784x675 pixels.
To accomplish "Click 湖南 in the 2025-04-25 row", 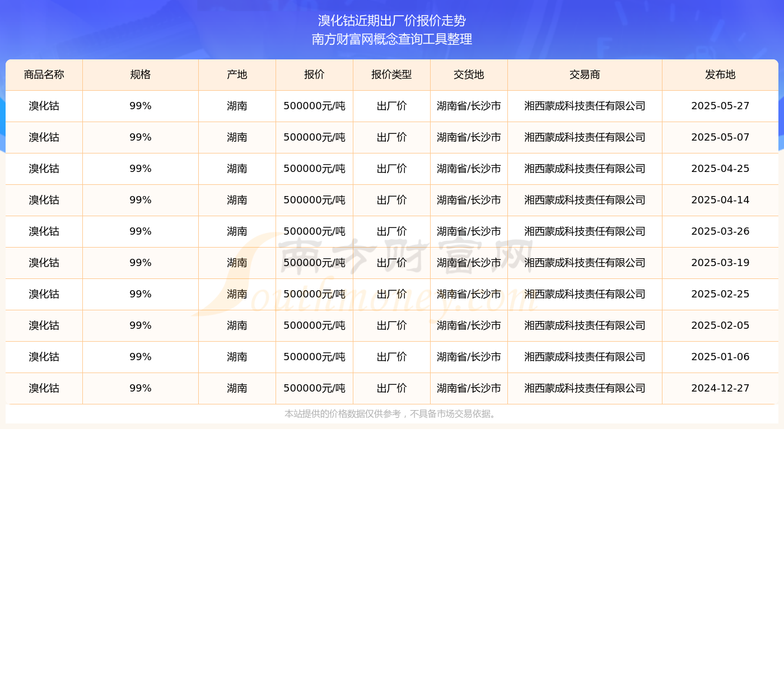I will (237, 169).
